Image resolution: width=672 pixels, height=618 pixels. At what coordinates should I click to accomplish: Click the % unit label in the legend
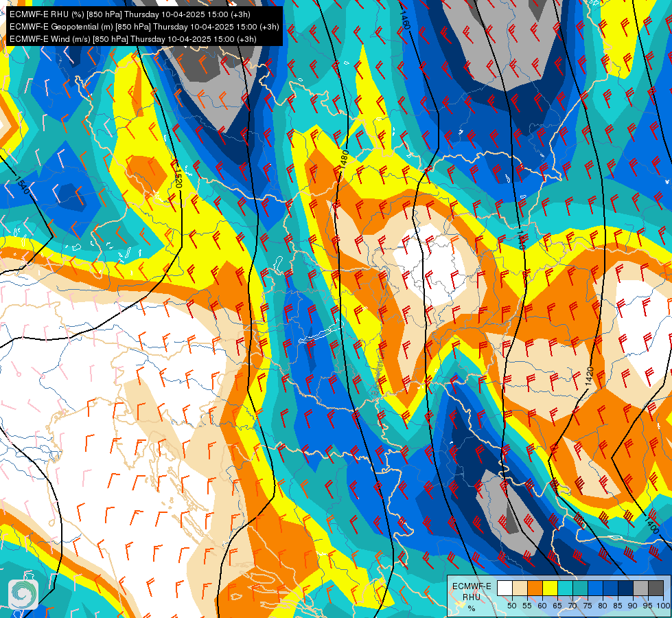[472, 608]
